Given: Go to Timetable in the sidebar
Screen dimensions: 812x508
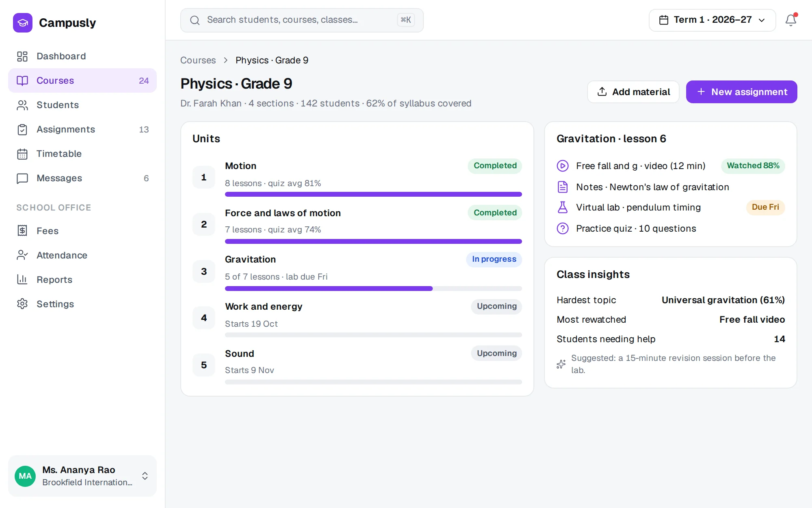Looking at the screenshot, I should click(82, 154).
